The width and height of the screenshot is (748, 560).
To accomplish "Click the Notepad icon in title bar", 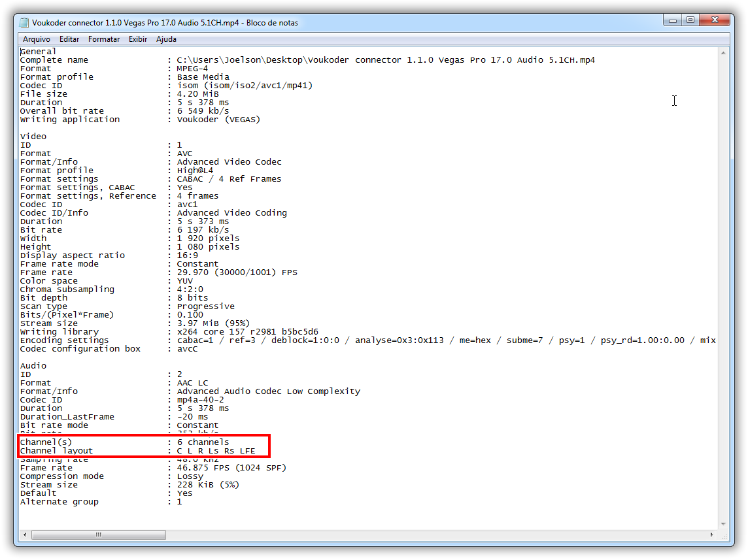I will pyautogui.click(x=25, y=23).
